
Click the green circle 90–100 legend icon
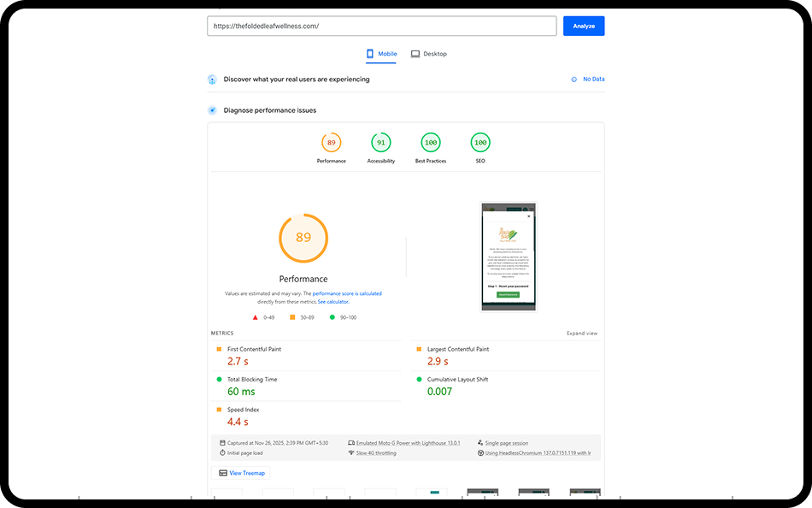tap(332, 317)
